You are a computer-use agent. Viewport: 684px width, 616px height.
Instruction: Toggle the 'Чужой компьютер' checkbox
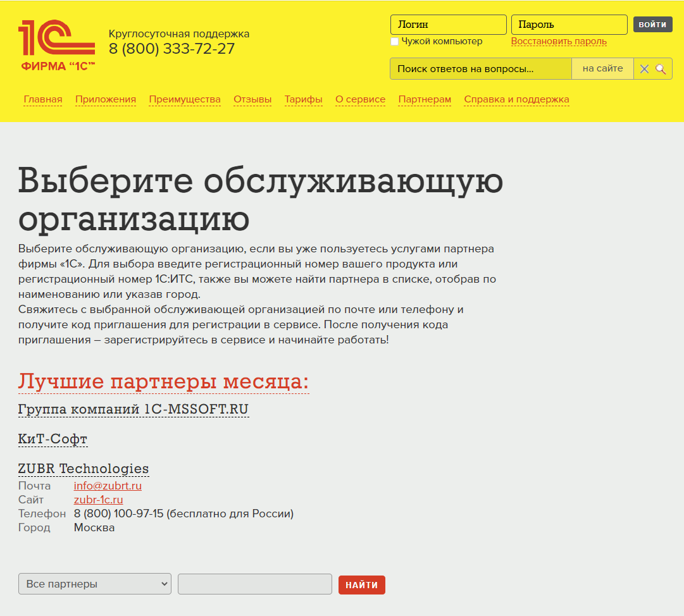394,41
